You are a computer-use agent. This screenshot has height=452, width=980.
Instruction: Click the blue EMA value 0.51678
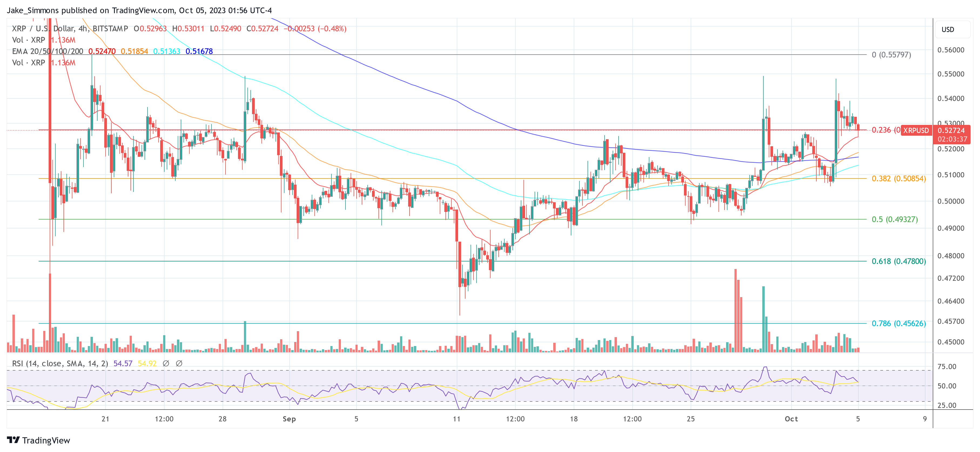coord(199,51)
